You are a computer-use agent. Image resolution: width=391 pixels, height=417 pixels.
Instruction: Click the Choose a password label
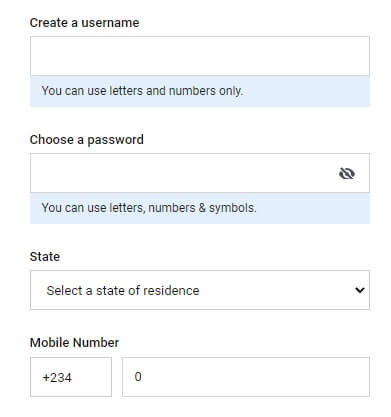87,140
